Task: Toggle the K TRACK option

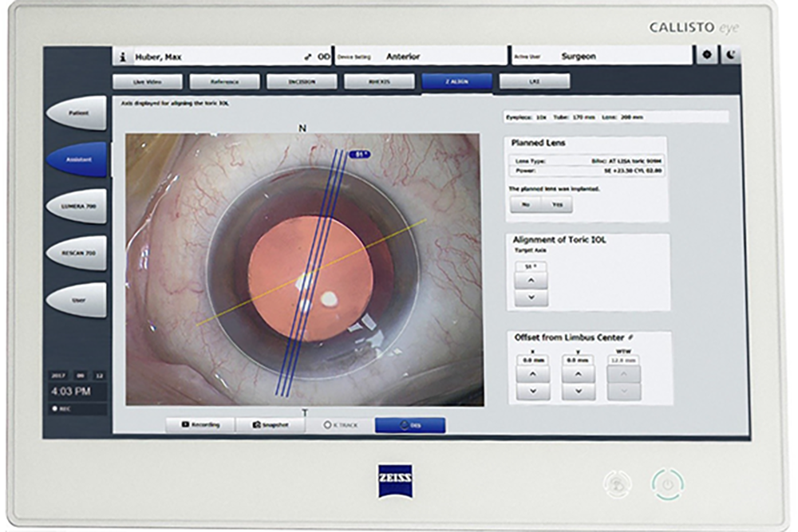Action: point(340,425)
